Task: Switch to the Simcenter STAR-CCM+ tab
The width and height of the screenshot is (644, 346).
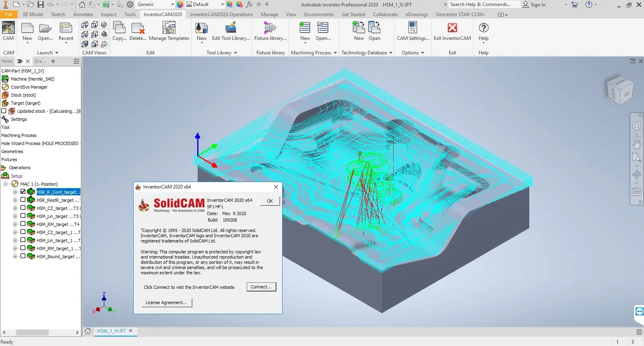Action: (460, 15)
